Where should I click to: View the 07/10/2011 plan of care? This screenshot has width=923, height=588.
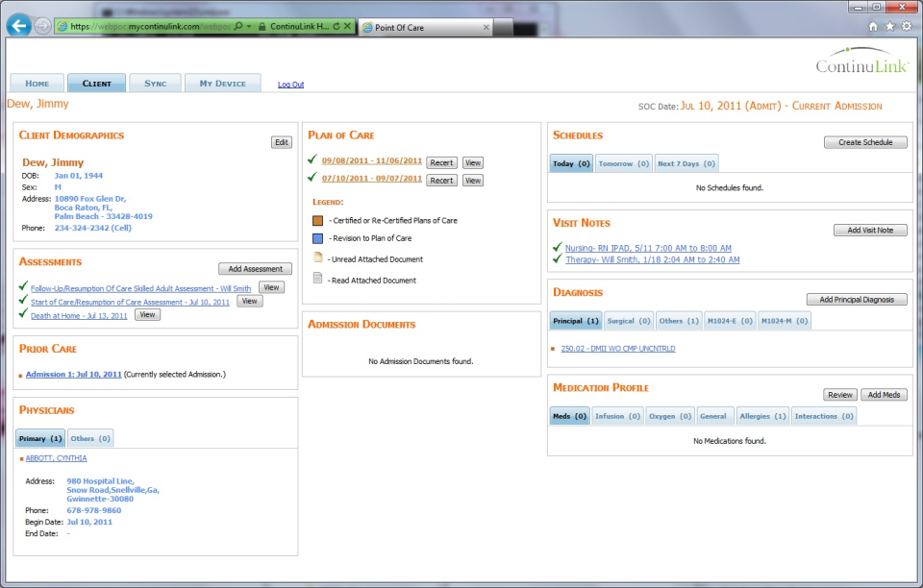473,181
